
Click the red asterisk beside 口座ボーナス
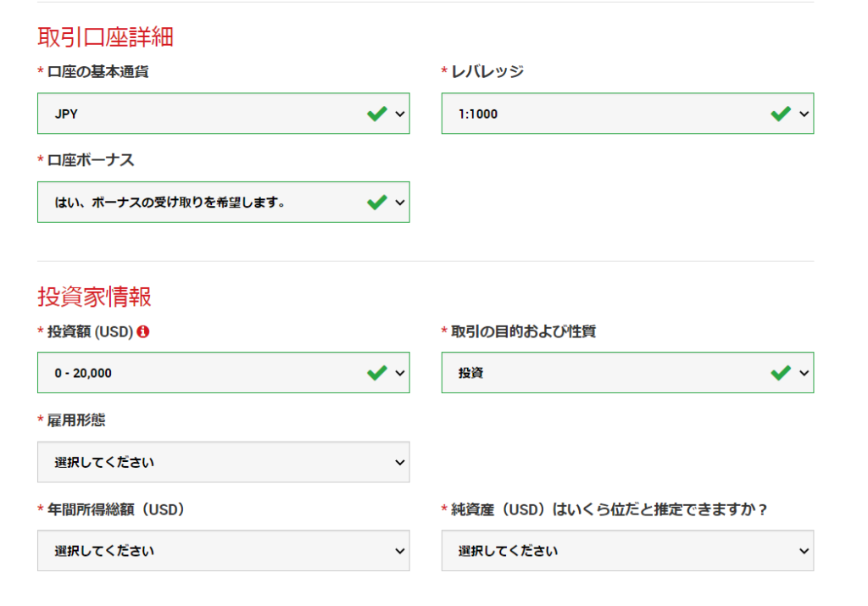click(39, 158)
